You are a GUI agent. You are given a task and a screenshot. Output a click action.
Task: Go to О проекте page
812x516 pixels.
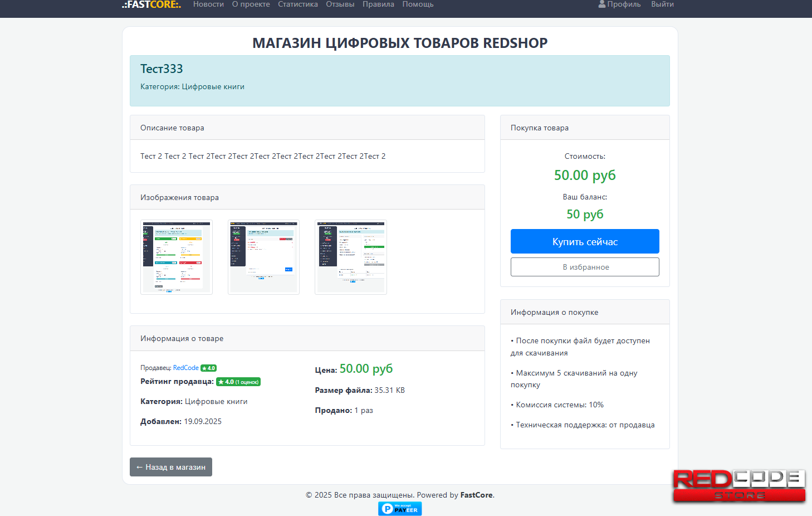pos(251,4)
